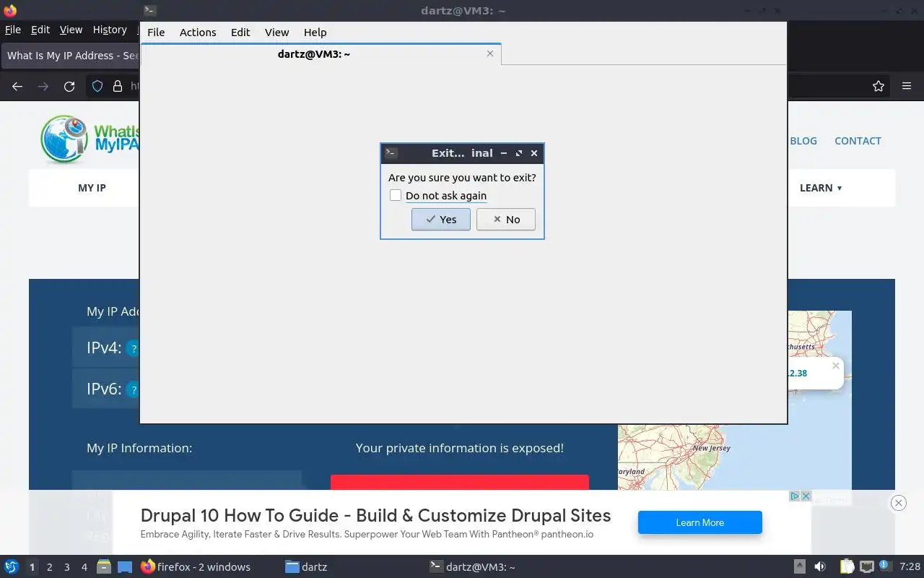This screenshot has height=578, width=924.
Task: Open Firefox Edit menu
Action: click(x=40, y=30)
